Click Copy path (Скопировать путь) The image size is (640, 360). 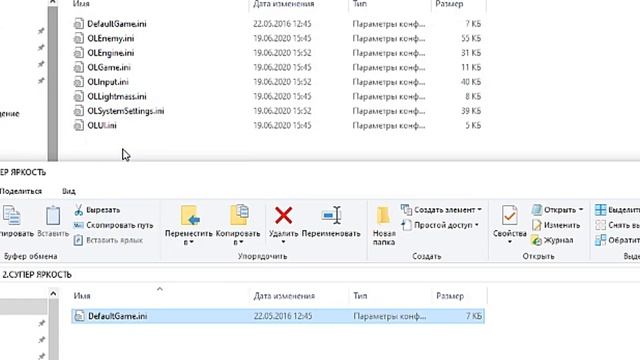pyautogui.click(x=113, y=225)
